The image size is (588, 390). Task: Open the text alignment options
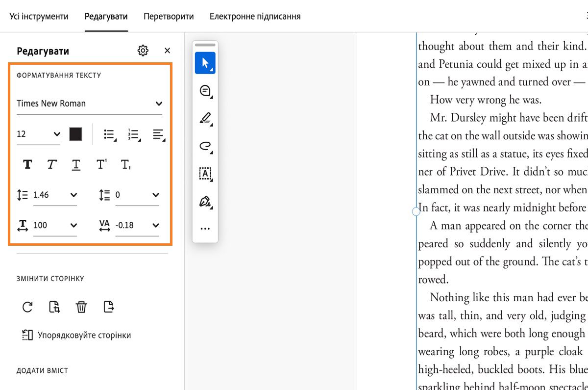(x=158, y=134)
